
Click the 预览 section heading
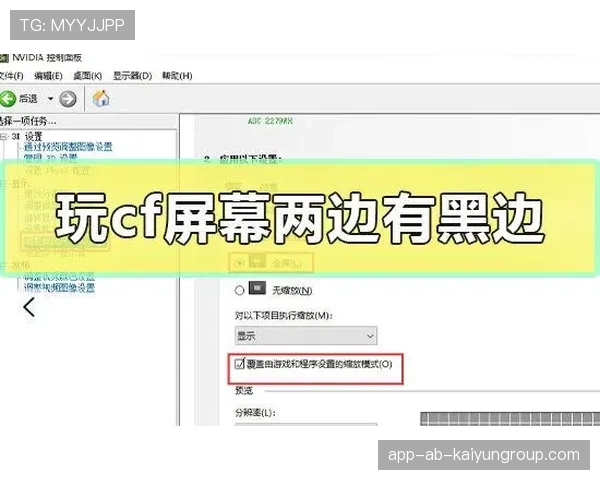pyautogui.click(x=244, y=390)
